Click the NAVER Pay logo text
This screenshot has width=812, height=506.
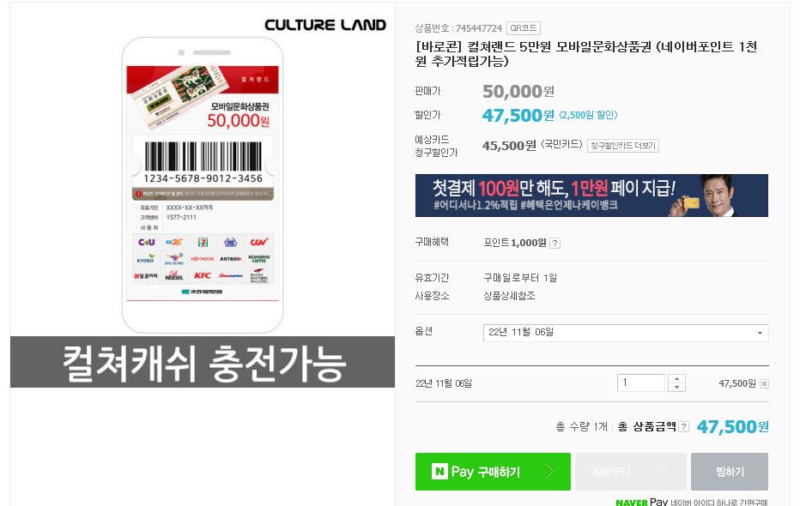pos(641,502)
